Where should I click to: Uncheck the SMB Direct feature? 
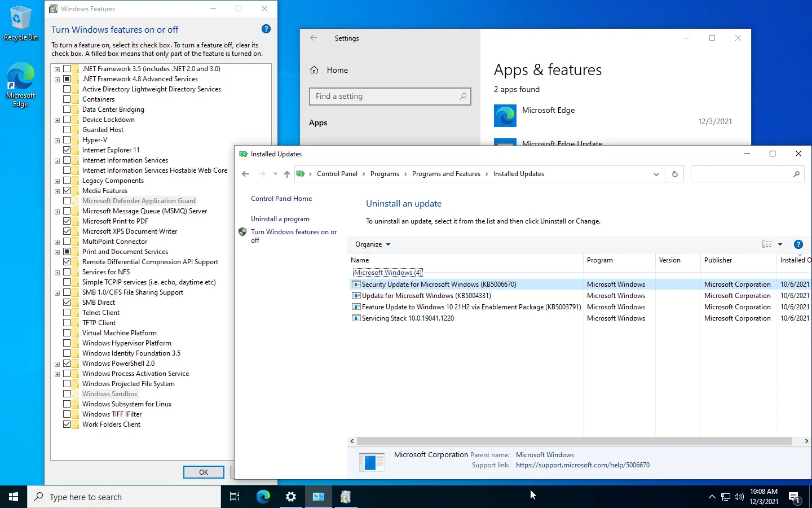(67, 303)
